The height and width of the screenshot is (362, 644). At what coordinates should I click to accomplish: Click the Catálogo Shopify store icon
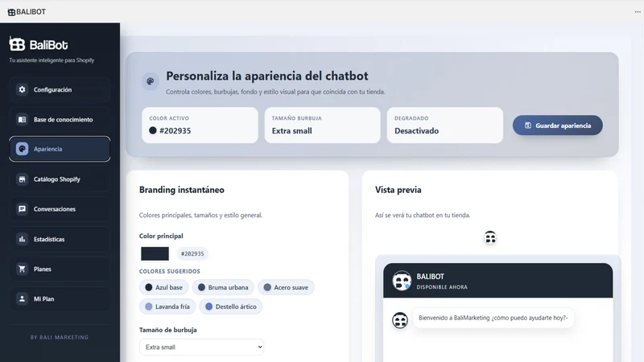coord(23,179)
